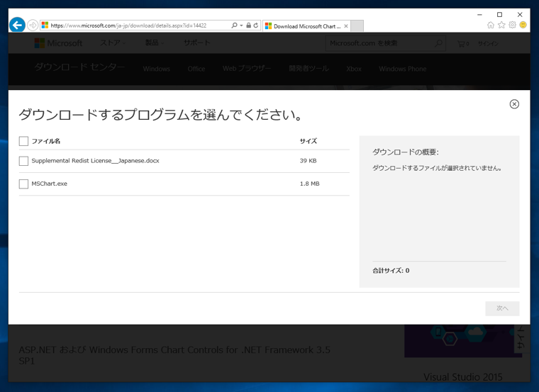Open the Windows Phone navigation item

pyautogui.click(x=403, y=69)
